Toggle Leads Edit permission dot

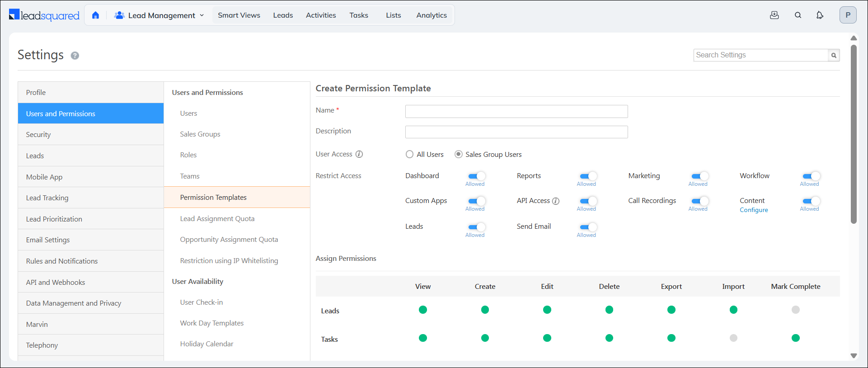click(547, 310)
